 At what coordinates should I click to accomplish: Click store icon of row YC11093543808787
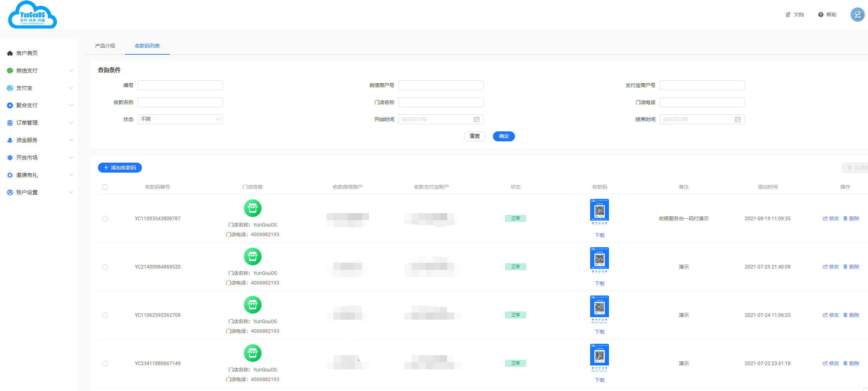253,208
